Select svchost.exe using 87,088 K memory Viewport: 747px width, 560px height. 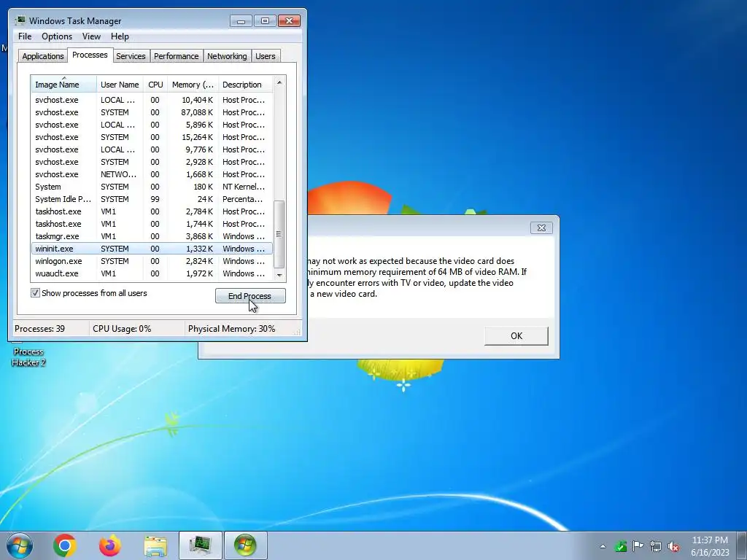[152, 112]
